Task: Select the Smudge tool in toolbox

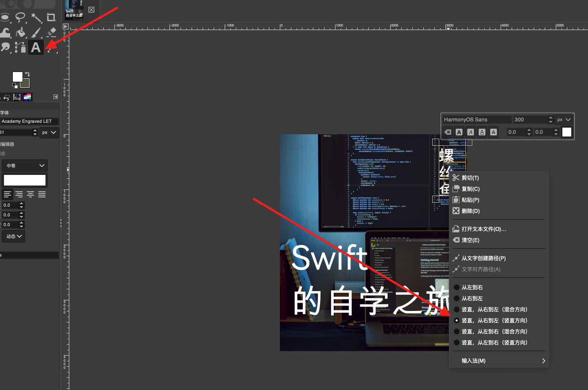Action: pyautogui.click(x=5, y=47)
